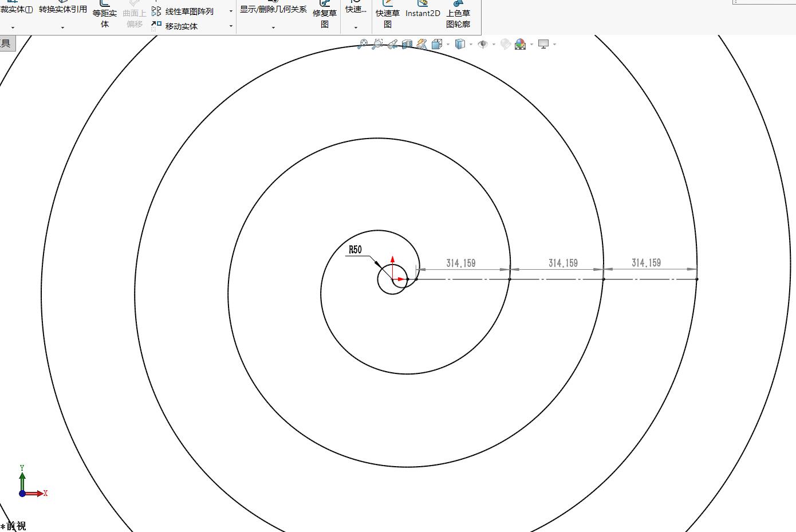Expand the 移动实体 dropdown arrow

point(231,26)
